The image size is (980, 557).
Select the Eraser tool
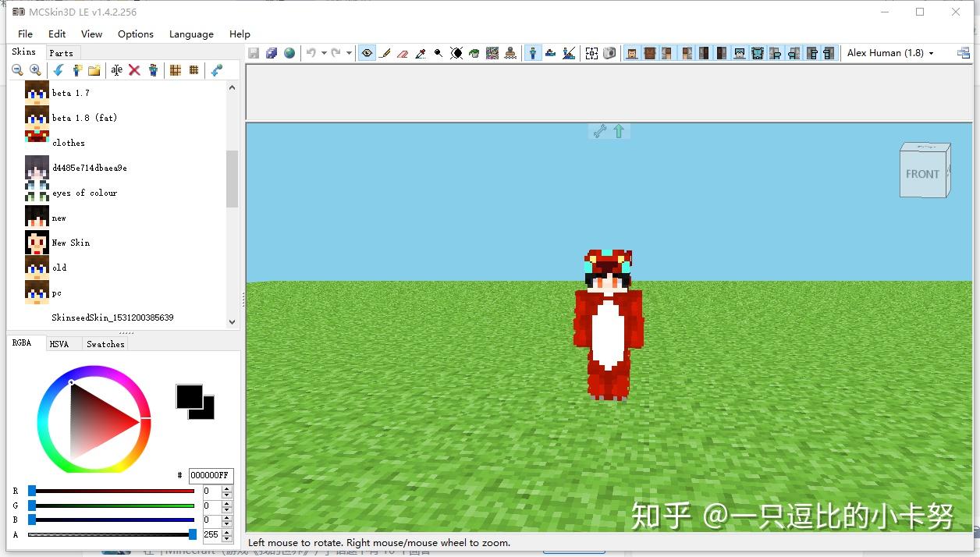403,53
